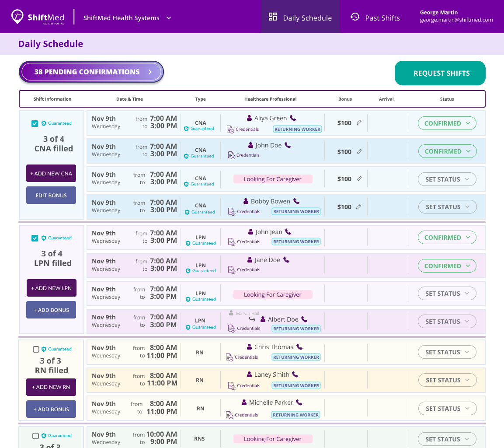Screen dimensions: 504x448
Task: Open Credentials for Michelle Parker
Action: coord(242,414)
